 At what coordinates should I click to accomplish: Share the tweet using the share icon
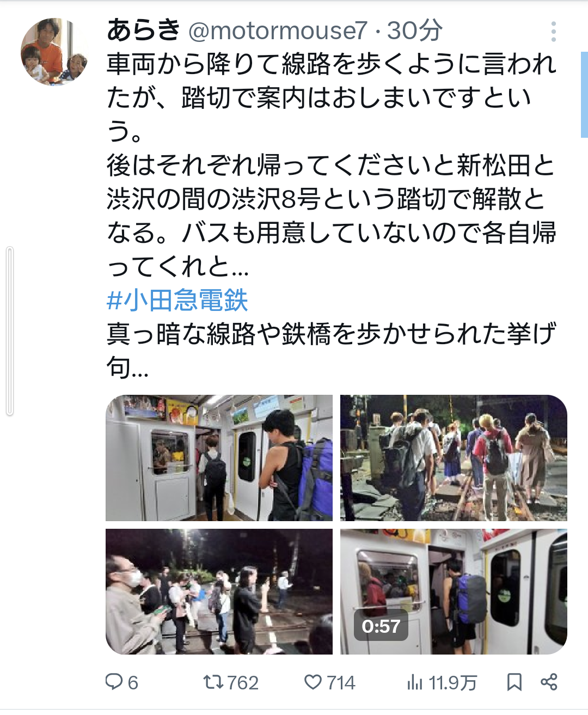point(549,682)
